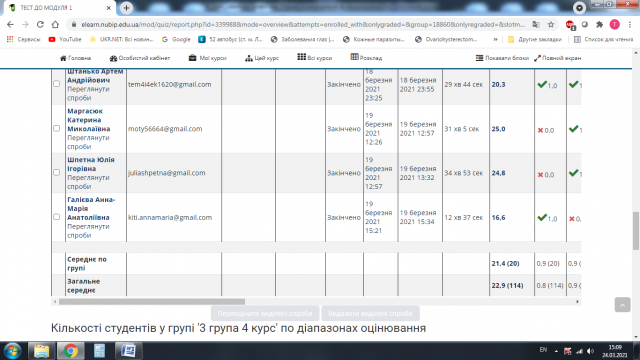Viewport: 640px width, 360px height.
Task: Bookmark this page with the star icon
Action: point(551,24)
